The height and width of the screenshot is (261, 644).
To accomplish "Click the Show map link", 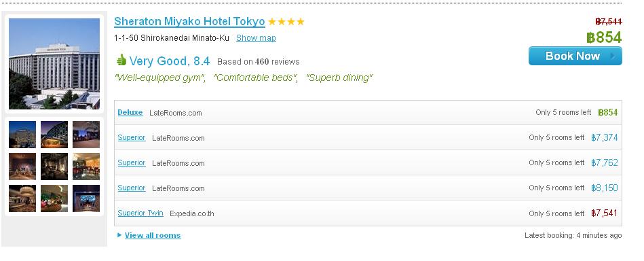I will [x=256, y=38].
